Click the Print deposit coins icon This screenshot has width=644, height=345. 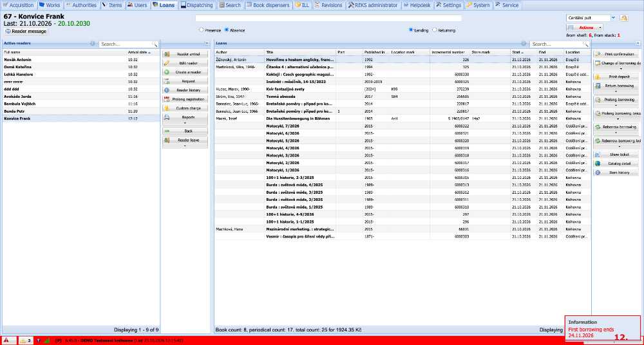pos(598,77)
